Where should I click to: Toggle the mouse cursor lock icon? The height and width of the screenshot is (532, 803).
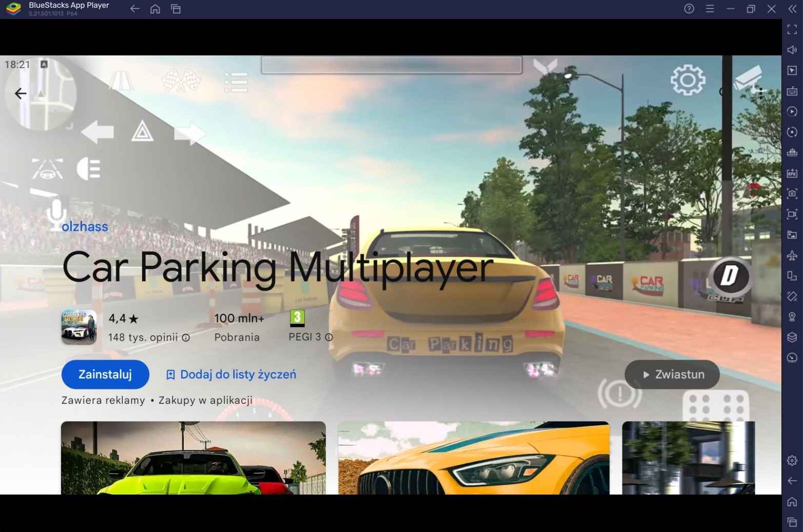[x=792, y=70]
